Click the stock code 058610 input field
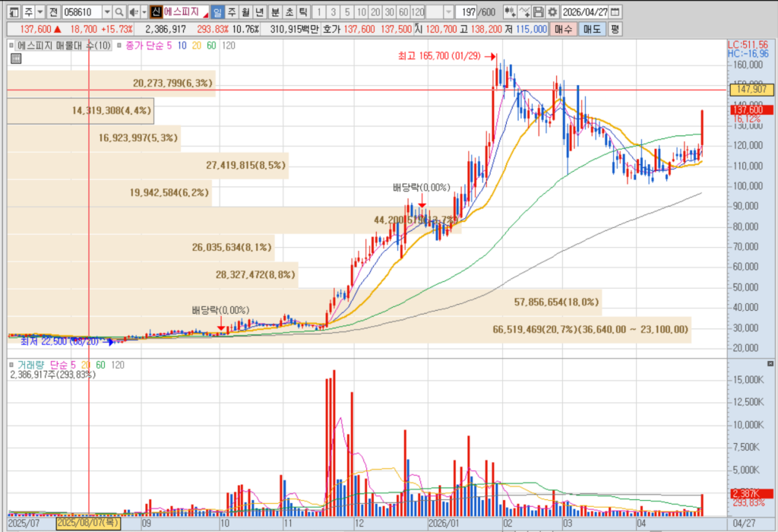 click(x=82, y=12)
